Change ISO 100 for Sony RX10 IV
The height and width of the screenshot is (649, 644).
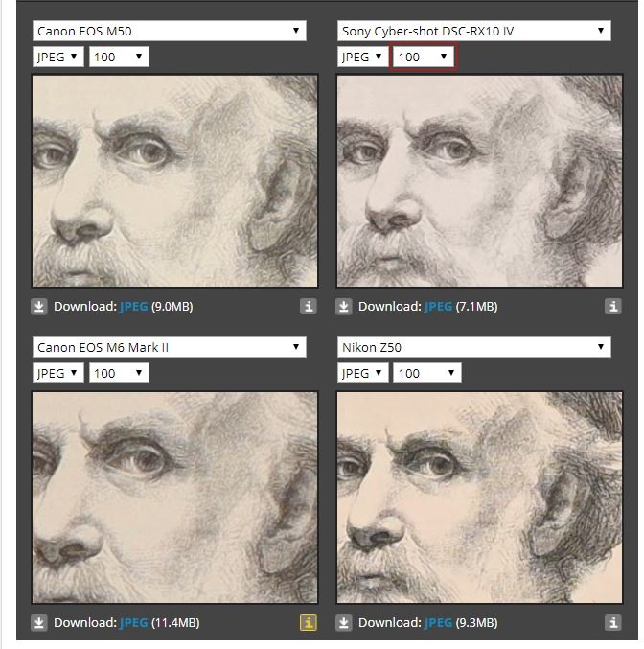pos(423,57)
